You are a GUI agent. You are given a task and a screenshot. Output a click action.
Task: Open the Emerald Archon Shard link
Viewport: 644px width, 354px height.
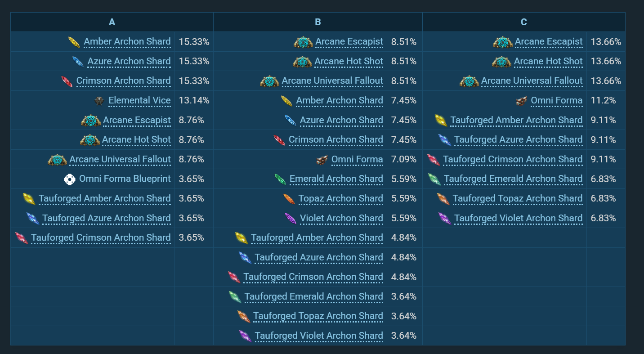336,179
